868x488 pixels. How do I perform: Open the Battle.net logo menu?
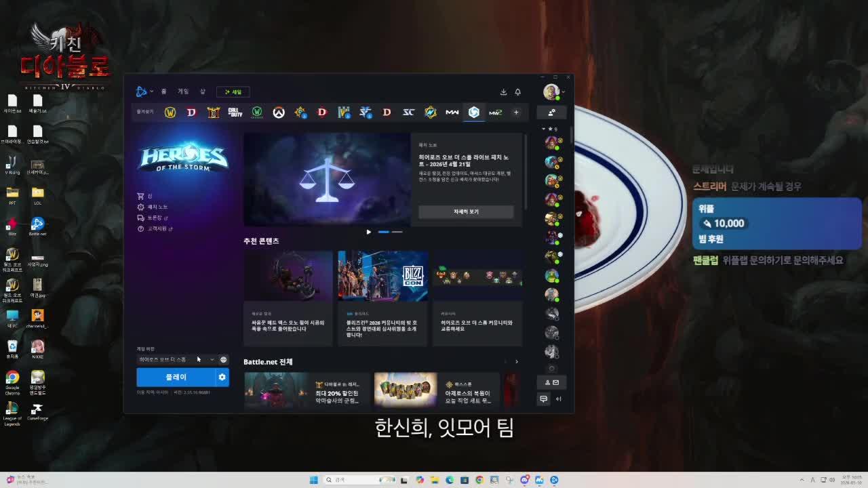point(144,91)
